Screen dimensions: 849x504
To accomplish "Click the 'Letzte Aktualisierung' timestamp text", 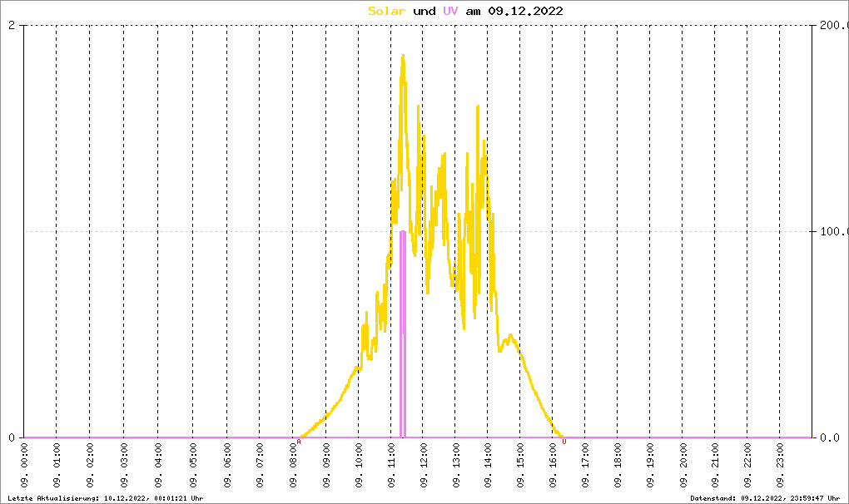I will click(x=106, y=498).
